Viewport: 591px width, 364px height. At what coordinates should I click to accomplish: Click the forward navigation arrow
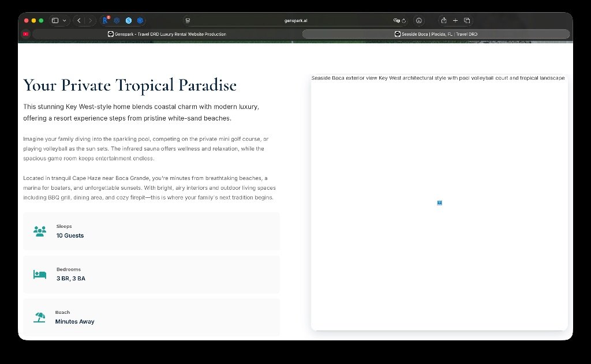[90, 20]
